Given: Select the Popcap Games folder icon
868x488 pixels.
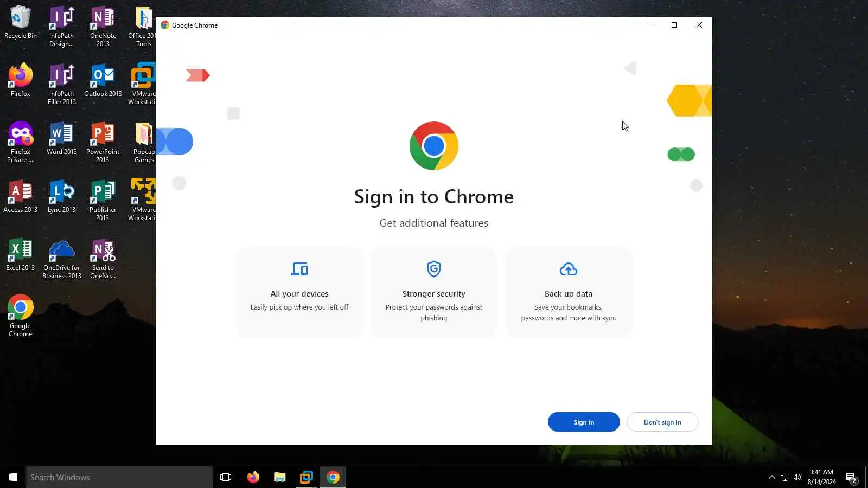Looking at the screenshot, I should coord(144,142).
